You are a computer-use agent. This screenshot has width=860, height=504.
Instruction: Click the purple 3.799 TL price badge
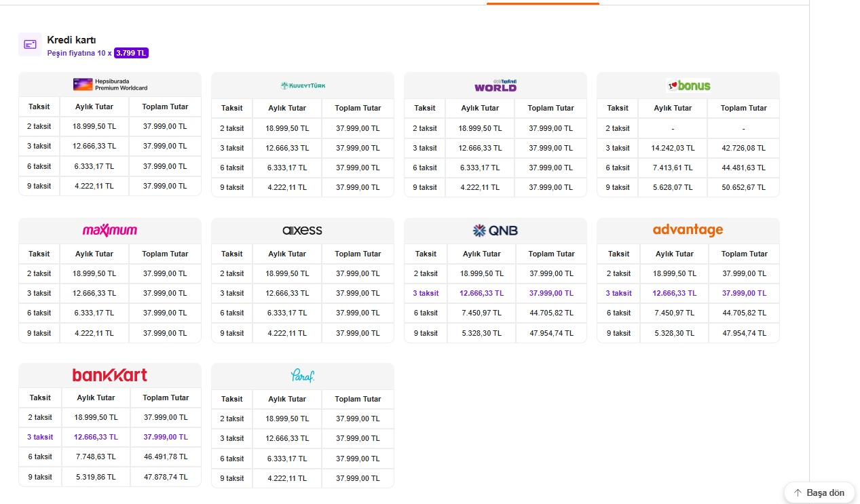[x=131, y=53]
